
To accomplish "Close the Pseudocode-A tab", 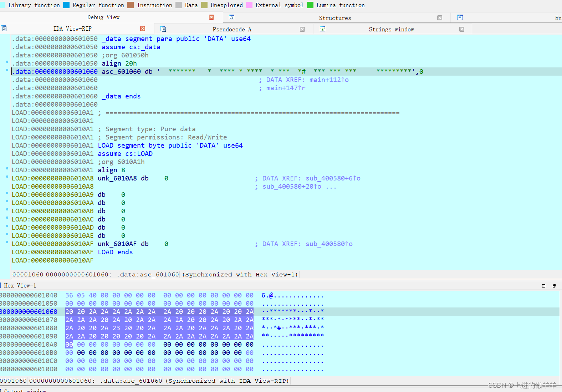I will pos(302,29).
